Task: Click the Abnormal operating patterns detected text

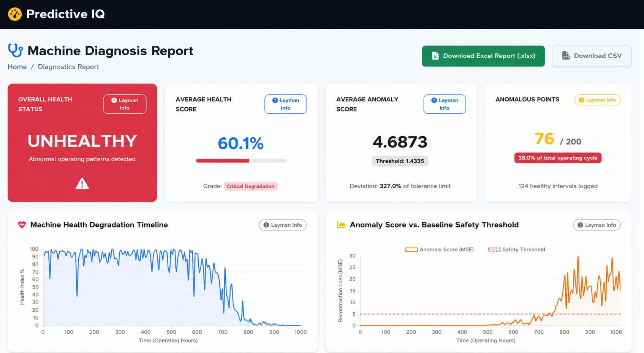Action: pos(82,159)
